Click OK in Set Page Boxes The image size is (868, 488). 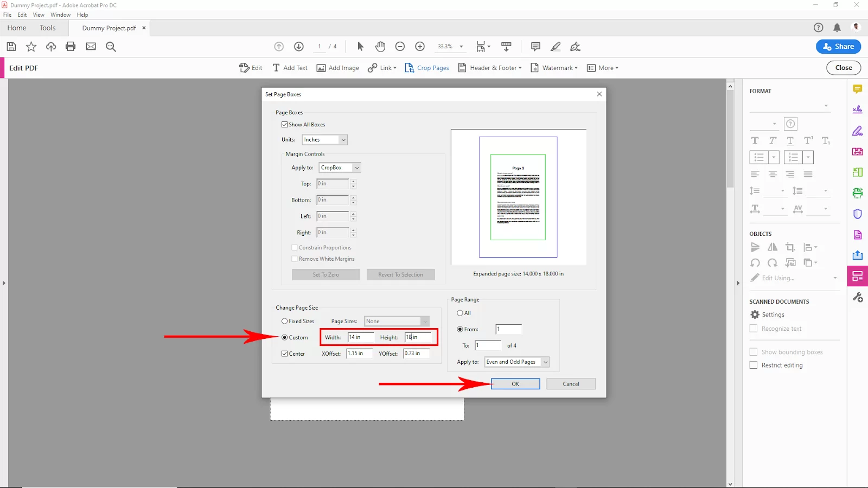(515, 384)
